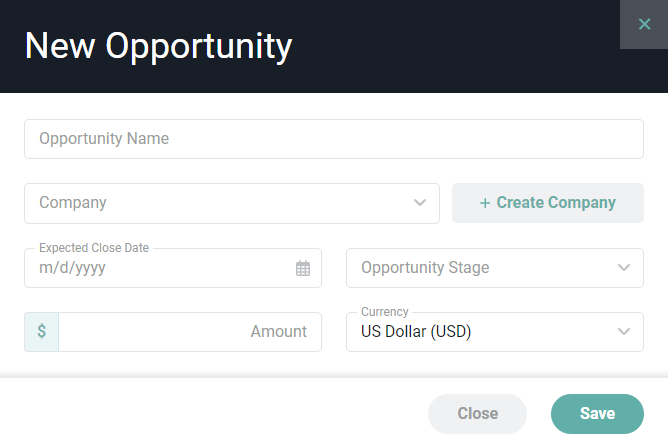Open the Opportunity Stage dropdown
The height and width of the screenshot is (448, 668).
click(480, 268)
